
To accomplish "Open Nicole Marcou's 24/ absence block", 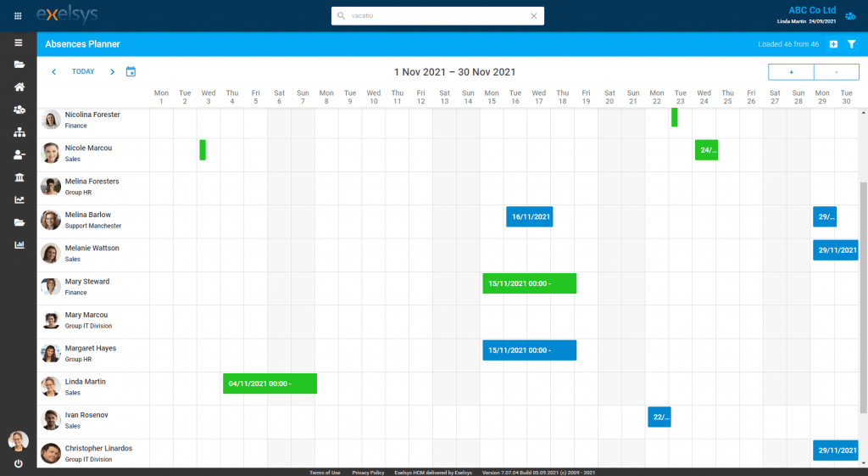I will (x=706, y=150).
